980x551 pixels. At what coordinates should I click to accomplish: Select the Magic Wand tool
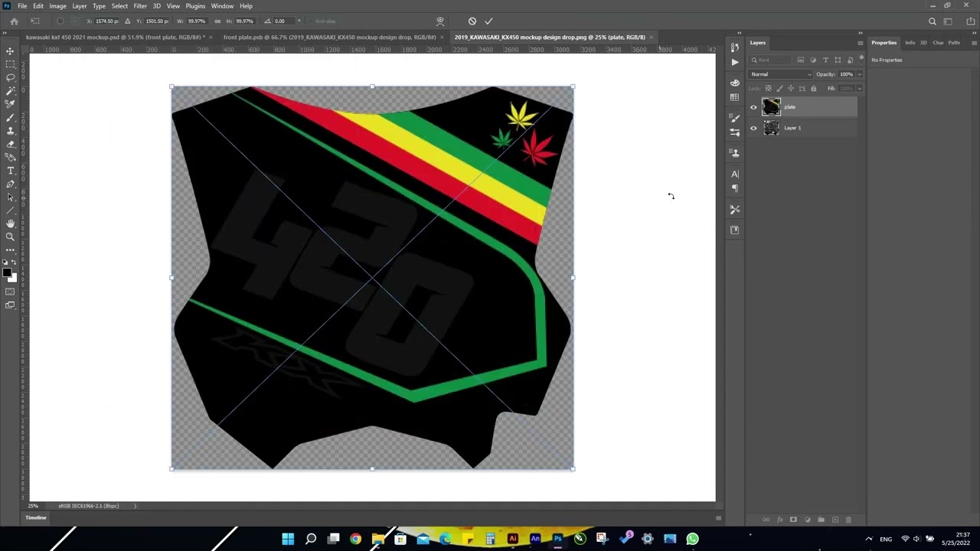tap(11, 91)
